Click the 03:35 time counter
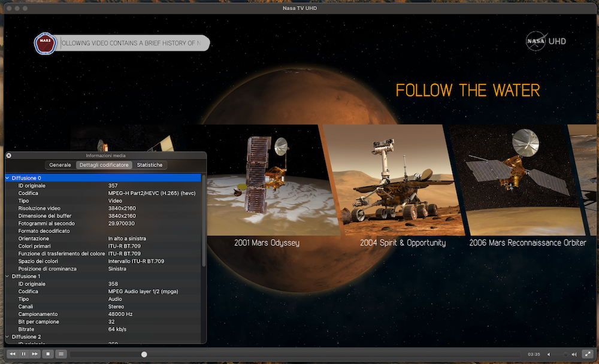599x364 pixels. pos(534,354)
